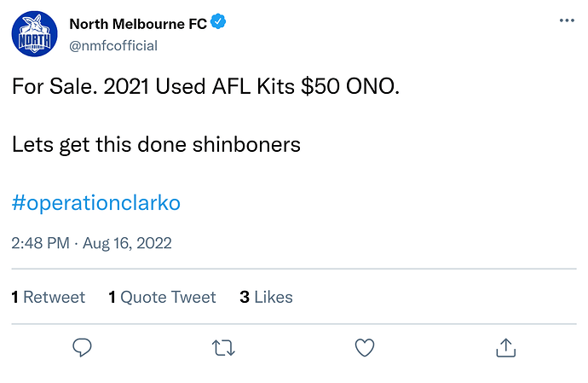
Task: View the 1 Retweet list
Action: tap(49, 297)
